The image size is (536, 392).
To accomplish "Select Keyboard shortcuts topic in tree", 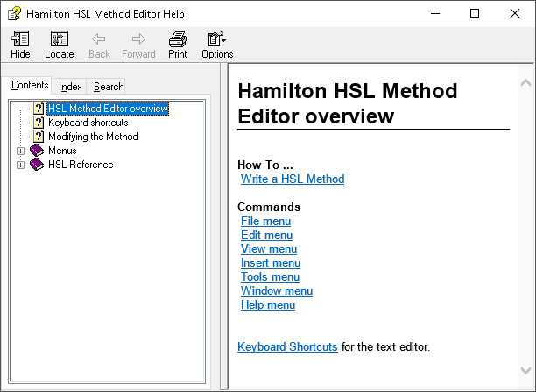I will point(88,122).
